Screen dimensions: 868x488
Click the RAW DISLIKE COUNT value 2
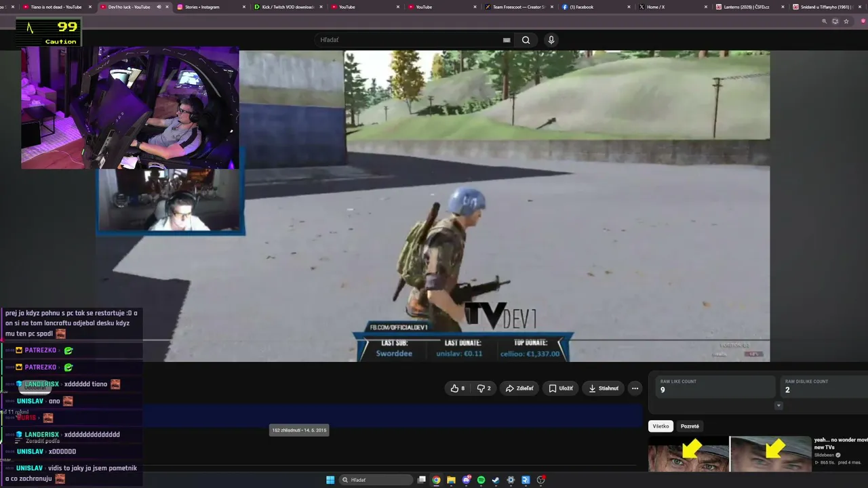[x=787, y=390]
